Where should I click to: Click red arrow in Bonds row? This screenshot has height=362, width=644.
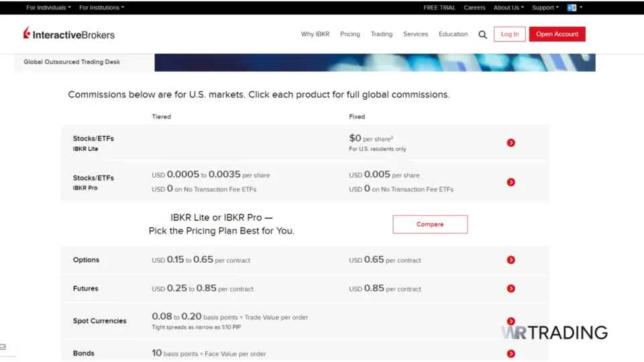pos(511,354)
